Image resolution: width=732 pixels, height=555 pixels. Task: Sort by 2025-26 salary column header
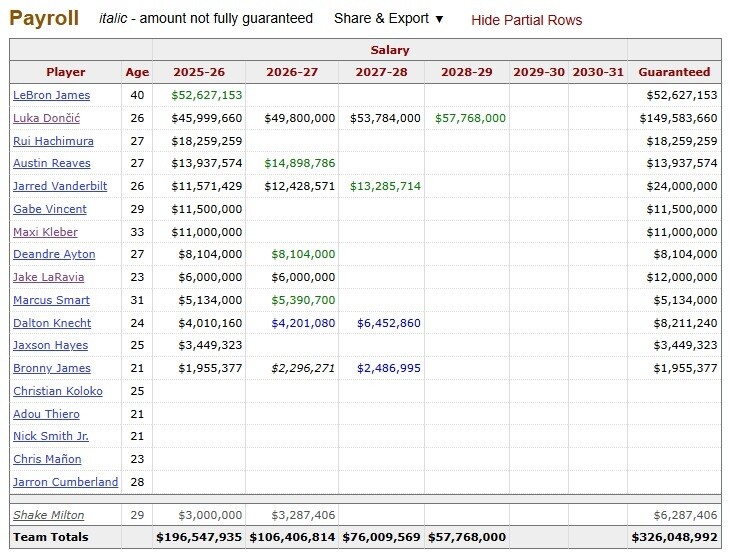pyautogui.click(x=199, y=72)
